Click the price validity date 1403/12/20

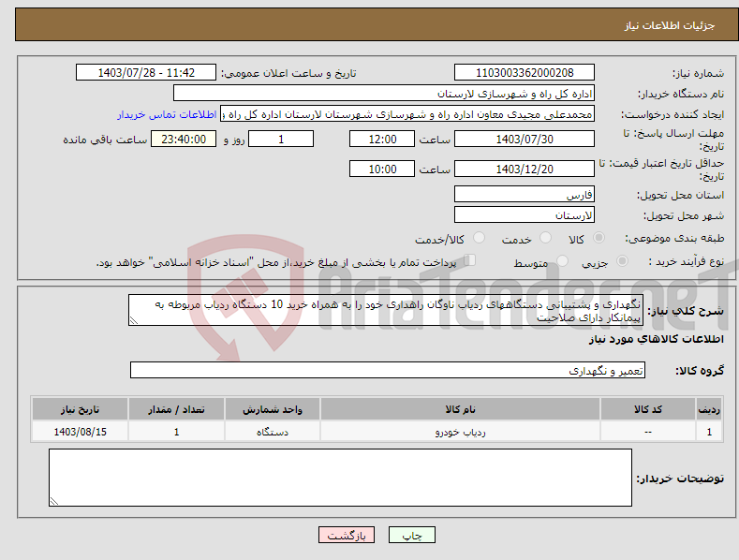(525, 169)
